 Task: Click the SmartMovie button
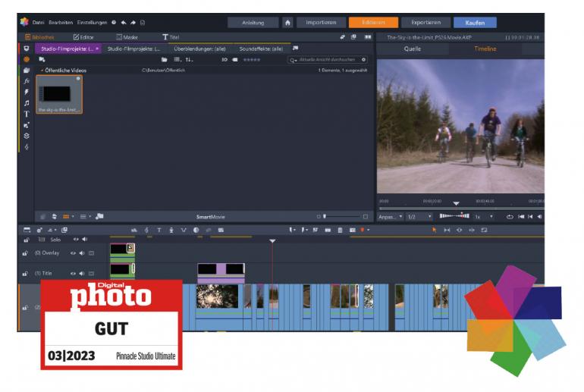pyautogui.click(x=210, y=217)
